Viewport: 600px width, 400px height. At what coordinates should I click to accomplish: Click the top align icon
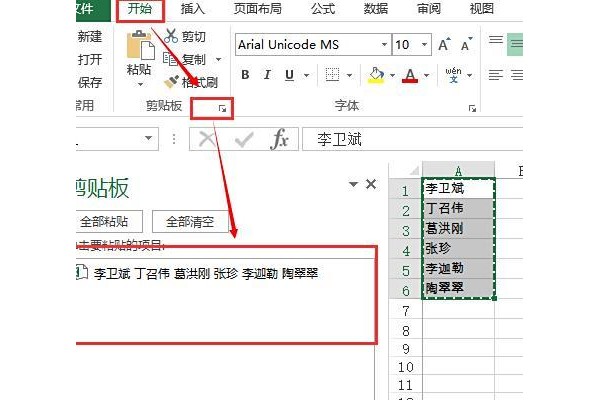[496, 39]
